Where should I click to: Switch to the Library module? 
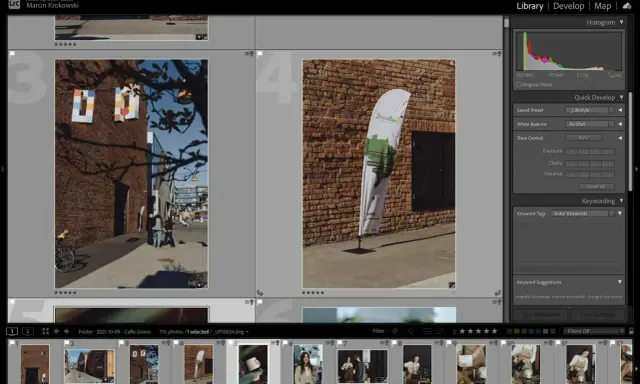click(530, 6)
